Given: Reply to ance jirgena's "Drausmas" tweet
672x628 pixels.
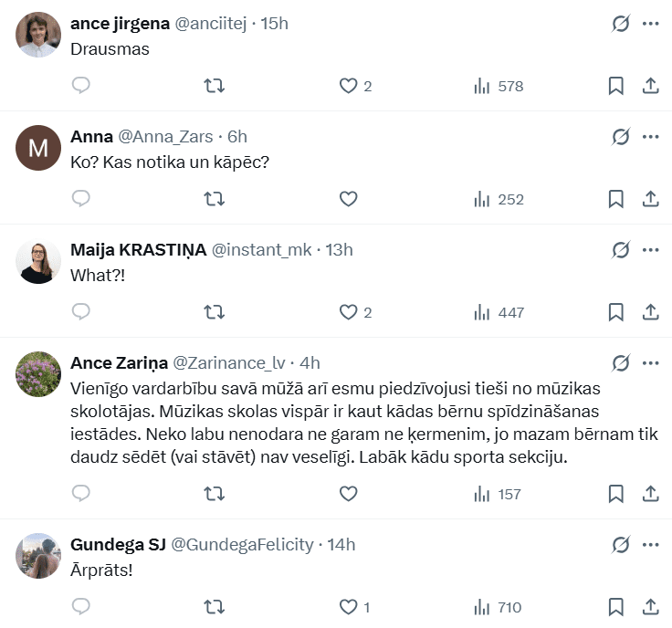Looking at the screenshot, I should pyautogui.click(x=81, y=86).
